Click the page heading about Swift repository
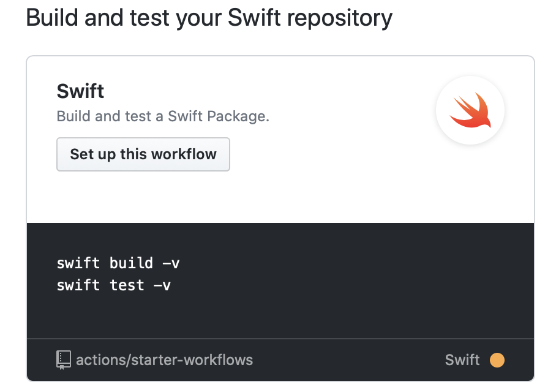 (x=208, y=17)
